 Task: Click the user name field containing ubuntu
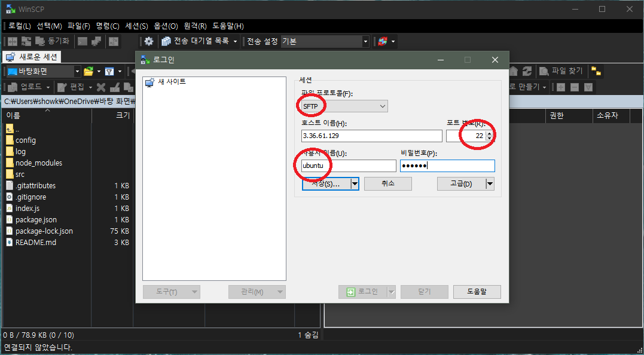tap(349, 166)
